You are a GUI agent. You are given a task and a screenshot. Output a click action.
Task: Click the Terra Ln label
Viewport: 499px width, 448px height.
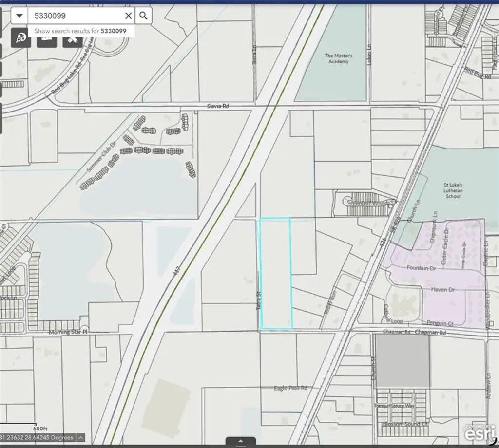[254, 55]
